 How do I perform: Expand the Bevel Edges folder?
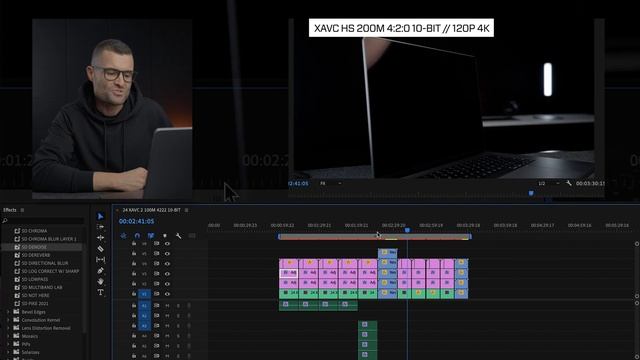[x=8, y=312]
